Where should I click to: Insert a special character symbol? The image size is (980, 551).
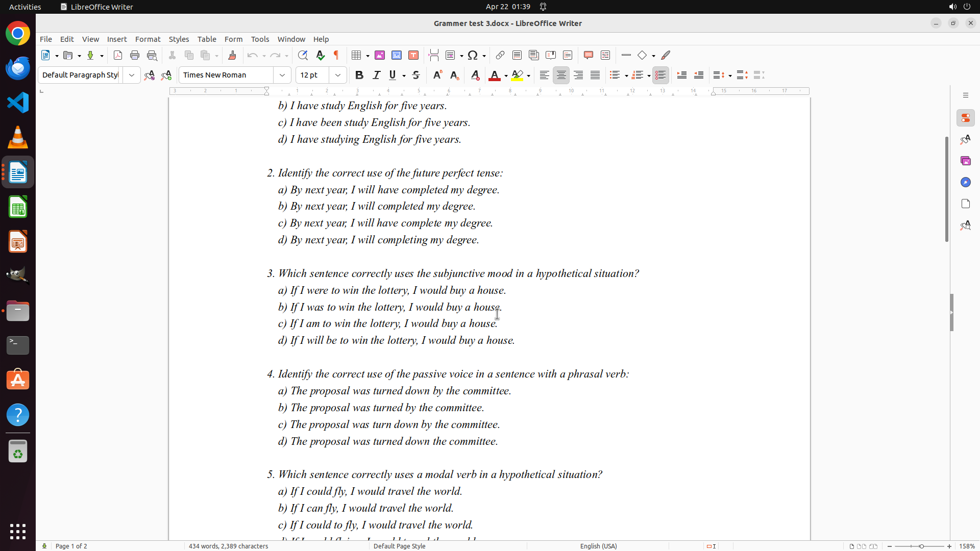(473, 55)
